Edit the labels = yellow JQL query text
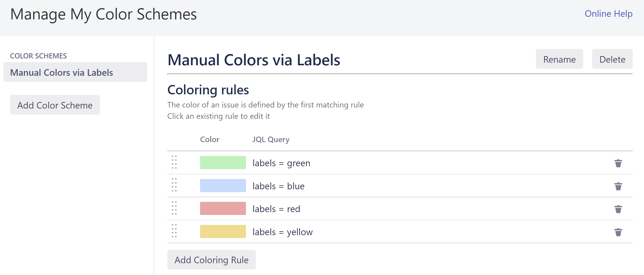 [x=282, y=232]
